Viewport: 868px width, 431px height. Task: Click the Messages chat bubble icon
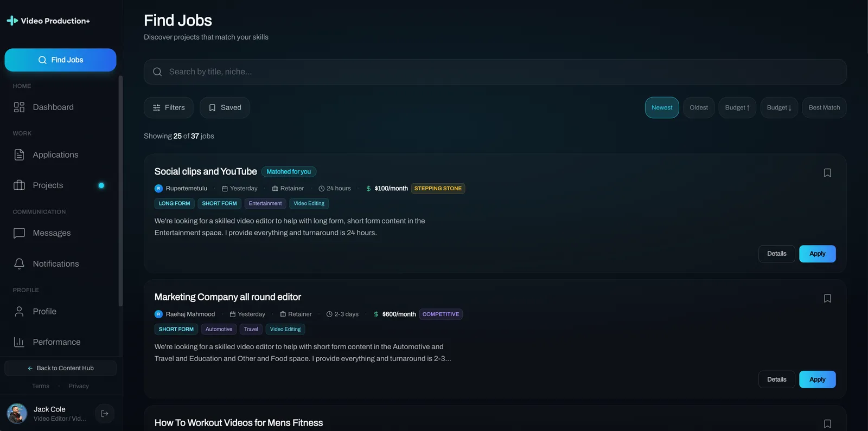[19, 233]
